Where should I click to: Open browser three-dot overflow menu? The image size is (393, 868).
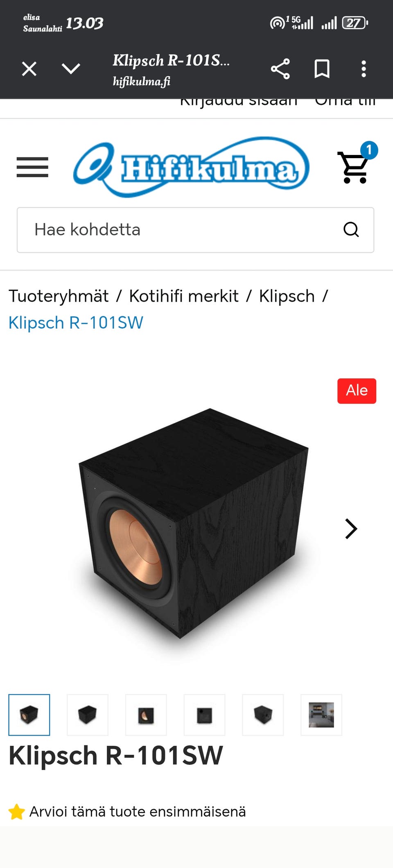[364, 68]
